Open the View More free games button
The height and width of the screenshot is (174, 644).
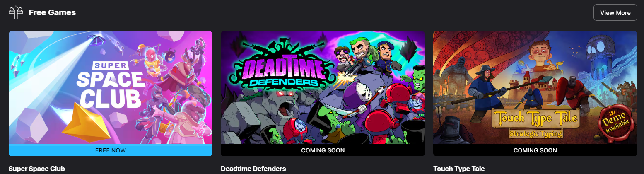pos(615,12)
